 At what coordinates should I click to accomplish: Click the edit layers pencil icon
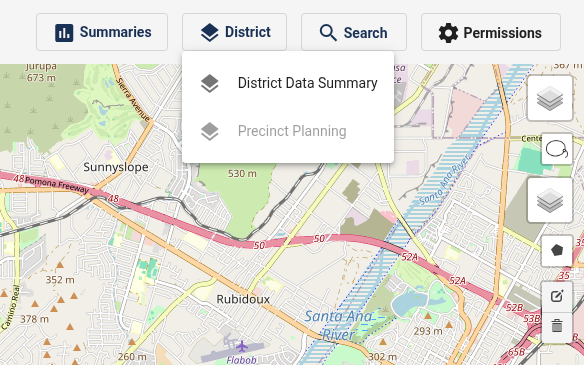[557, 296]
